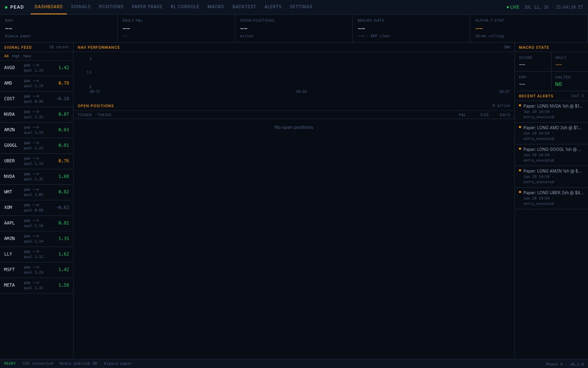Select the MSFT signal row

[37, 270]
